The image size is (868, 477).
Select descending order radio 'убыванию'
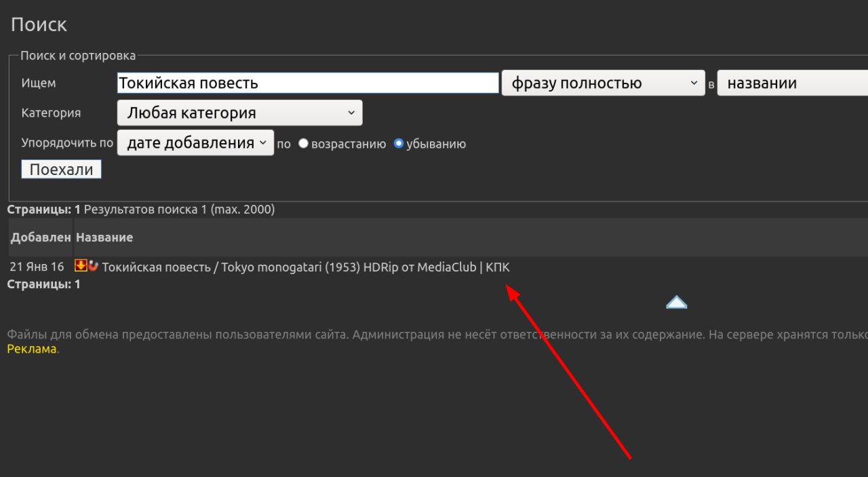point(399,144)
